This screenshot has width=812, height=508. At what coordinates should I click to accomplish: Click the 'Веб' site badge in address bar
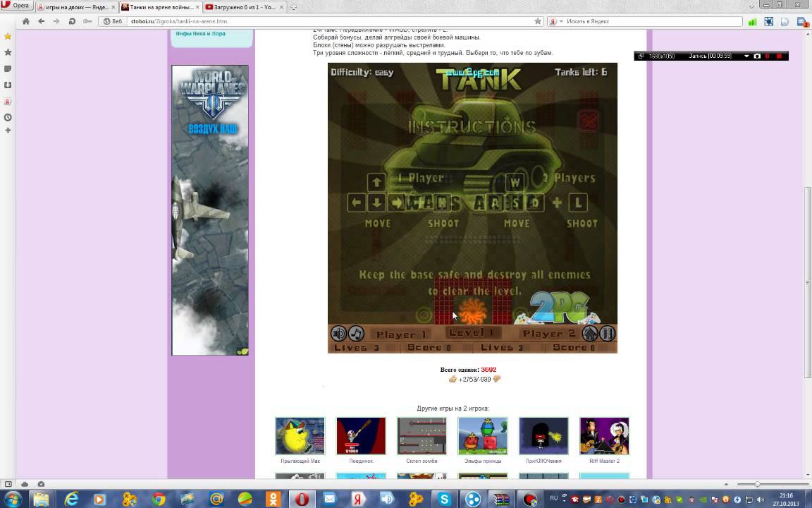pyautogui.click(x=113, y=21)
